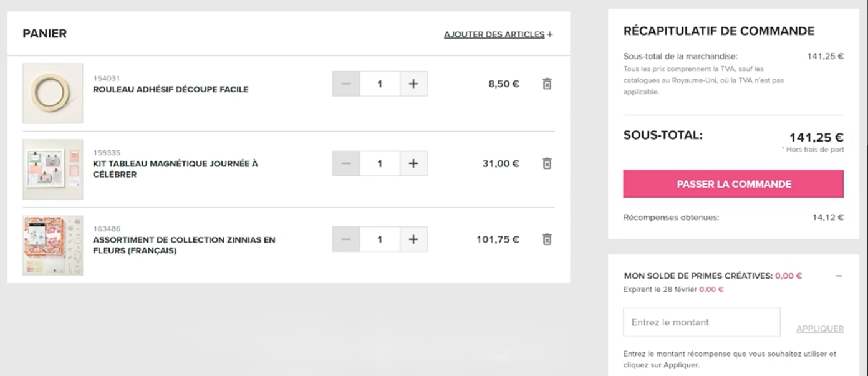This screenshot has height=376, width=868.
Task: Decrease quantity of Rouleau Adhésif Découpe Facile
Action: pyautogui.click(x=346, y=84)
